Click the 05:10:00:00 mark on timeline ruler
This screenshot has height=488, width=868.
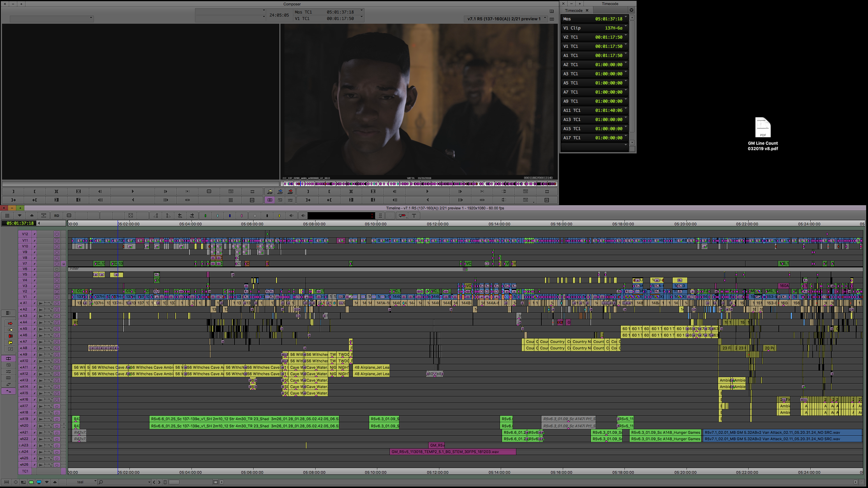tap(376, 224)
